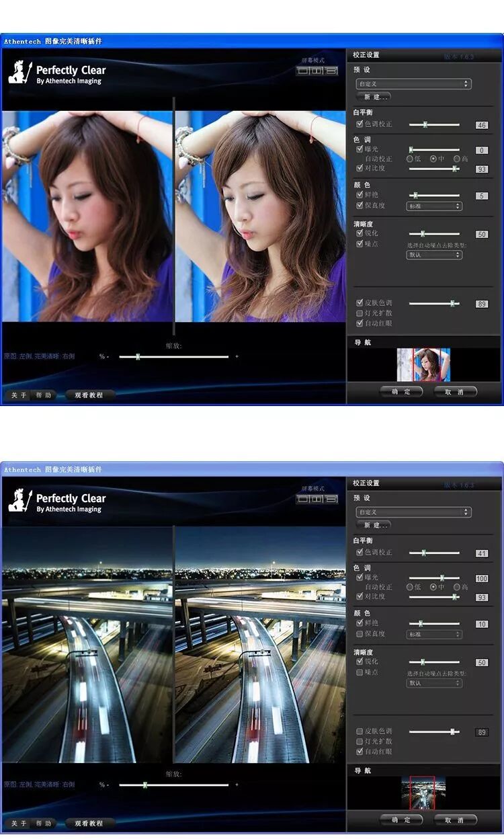The width and height of the screenshot is (504, 839).
Task: Disable 保真度 in the portrait window
Action: click(360, 205)
